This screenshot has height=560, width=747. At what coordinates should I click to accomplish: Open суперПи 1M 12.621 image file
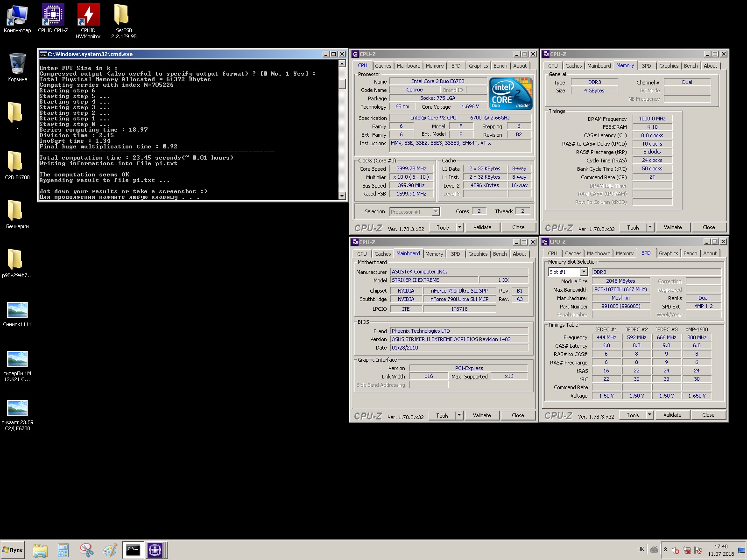tap(17, 366)
